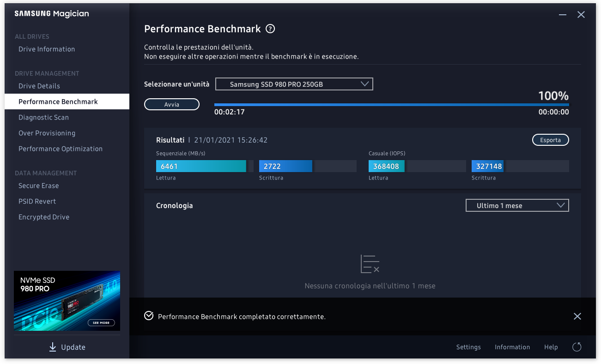Open Information from the footer
601x364 pixels.
[512, 347]
